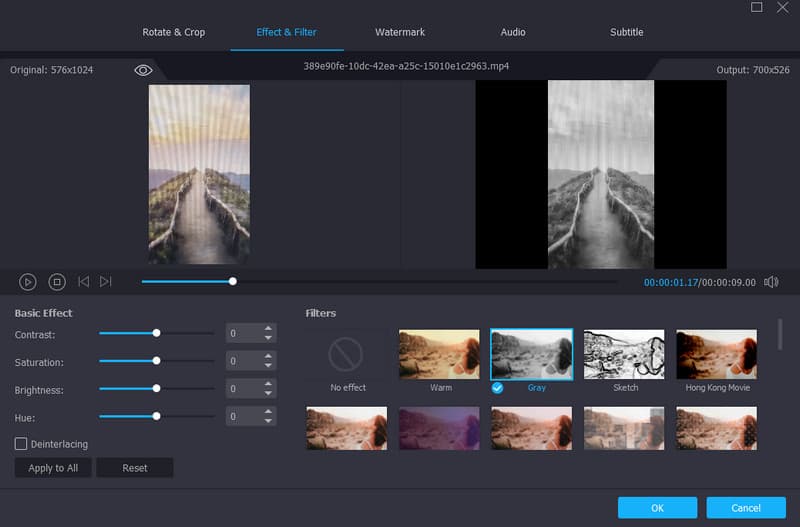The width and height of the screenshot is (800, 527).
Task: Select the No effect filter
Action: (x=347, y=362)
